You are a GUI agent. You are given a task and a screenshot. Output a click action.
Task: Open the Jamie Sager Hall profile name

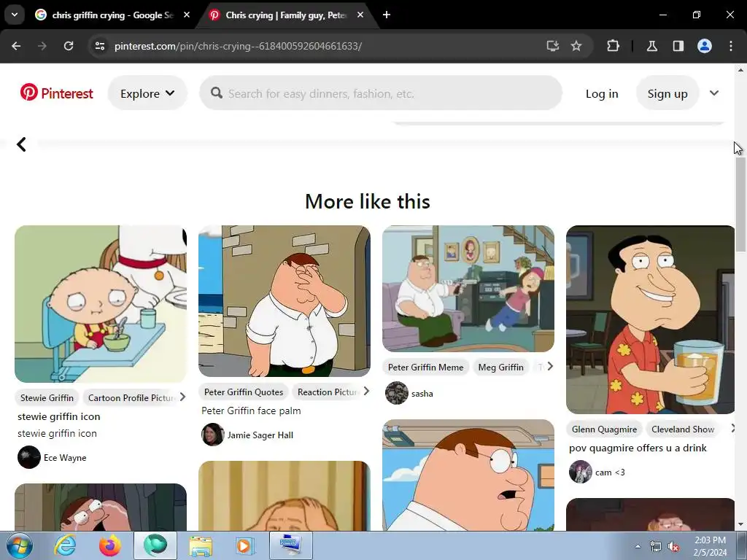(x=260, y=435)
